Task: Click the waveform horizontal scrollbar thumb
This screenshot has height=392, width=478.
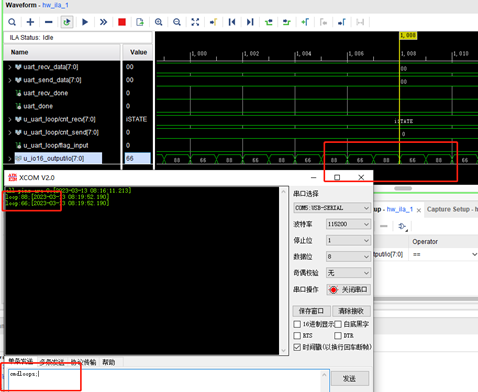Action: pos(403,188)
